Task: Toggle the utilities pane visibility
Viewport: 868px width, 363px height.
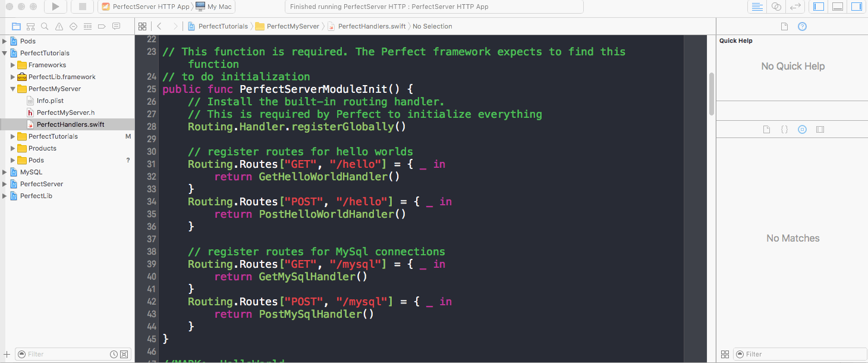Action: click(x=856, y=7)
